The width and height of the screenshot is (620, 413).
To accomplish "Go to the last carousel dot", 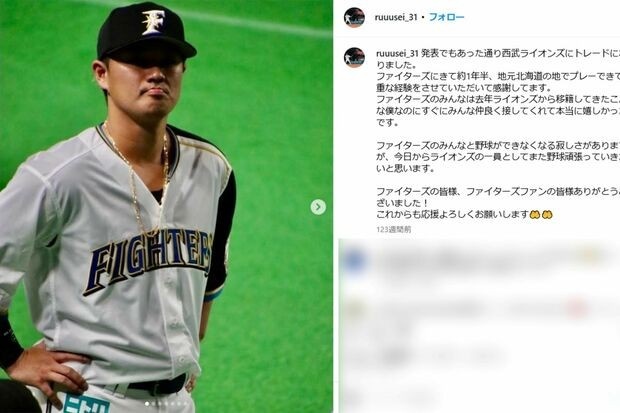I will pos(185,404).
